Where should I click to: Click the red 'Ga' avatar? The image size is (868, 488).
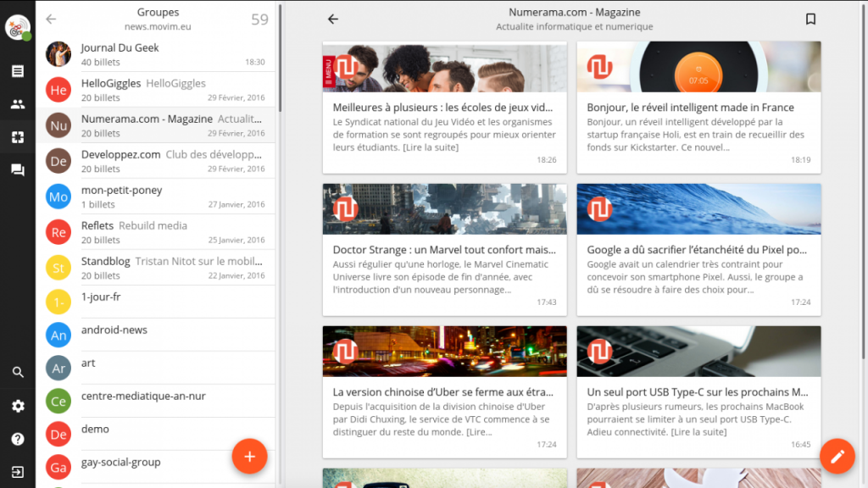click(58, 468)
